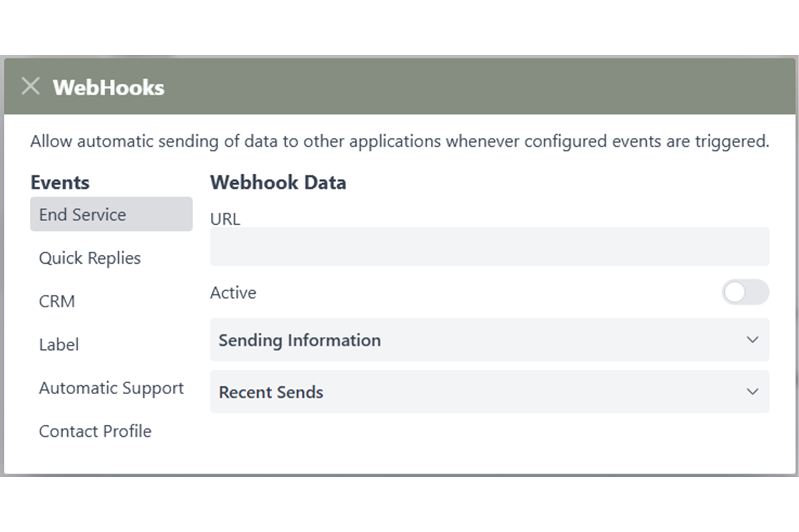Open the Sending Information chevron
The image size is (799, 532).
(x=753, y=340)
